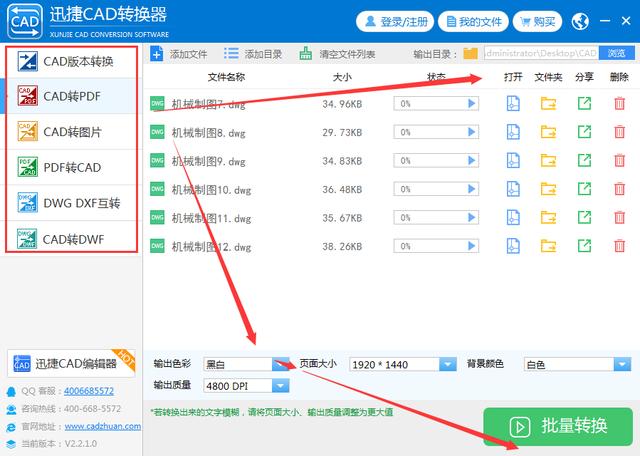Click the 文件名称 column header
The width and height of the screenshot is (640, 456).
[226, 77]
